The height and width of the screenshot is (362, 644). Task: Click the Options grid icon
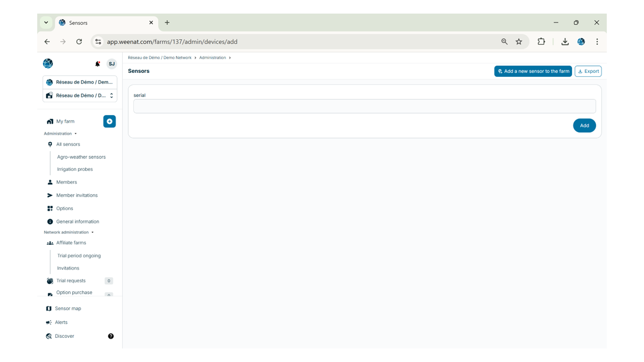[x=50, y=208]
